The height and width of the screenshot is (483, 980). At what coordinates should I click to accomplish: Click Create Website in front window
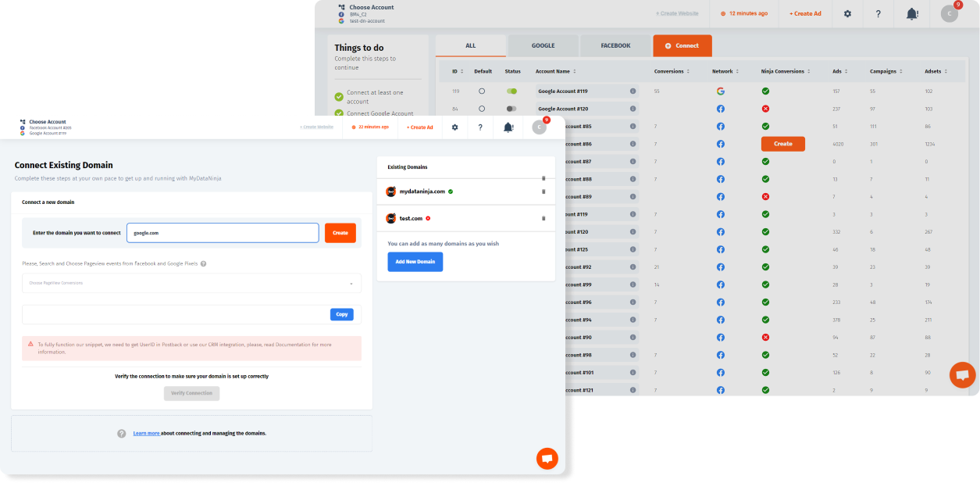point(316,127)
